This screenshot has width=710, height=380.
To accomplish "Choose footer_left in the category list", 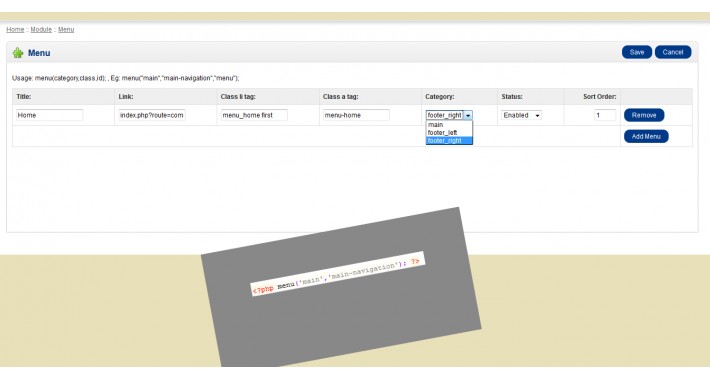I will (449, 133).
